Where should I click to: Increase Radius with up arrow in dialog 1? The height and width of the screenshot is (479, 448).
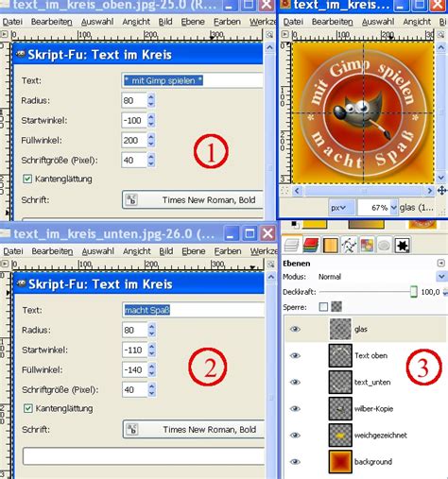click(x=151, y=97)
